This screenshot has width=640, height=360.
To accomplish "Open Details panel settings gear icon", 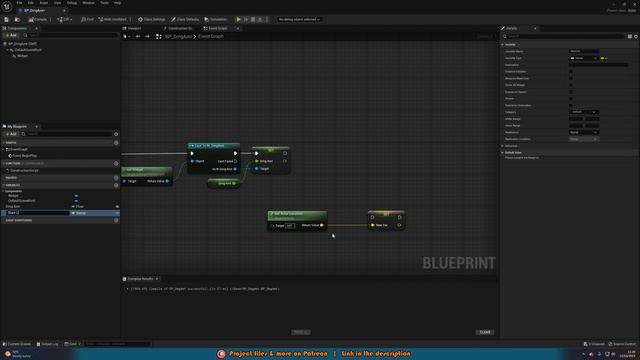I will [x=636, y=37].
